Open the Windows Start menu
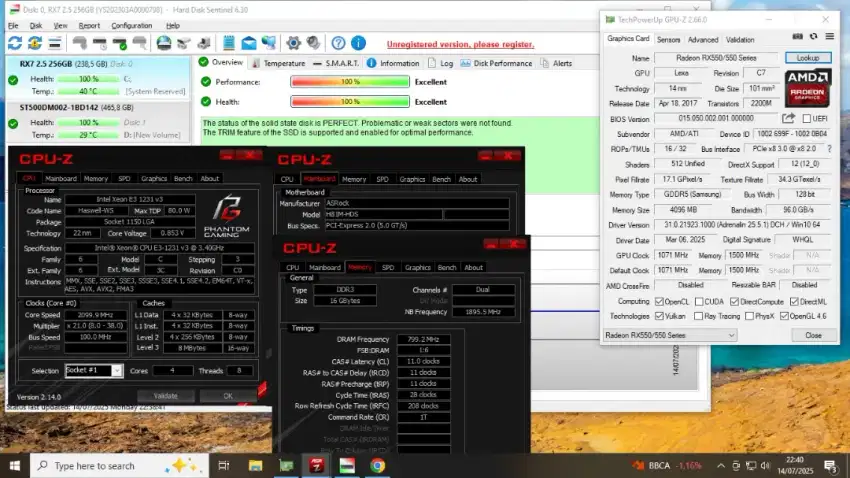Image resolution: width=850 pixels, height=478 pixels. (x=15, y=466)
